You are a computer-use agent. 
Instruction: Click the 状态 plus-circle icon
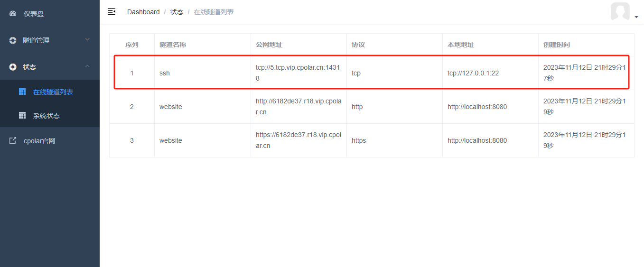[13, 67]
